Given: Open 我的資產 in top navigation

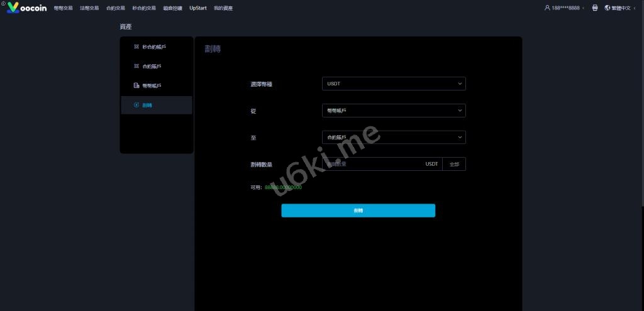Looking at the screenshot, I should (x=223, y=8).
